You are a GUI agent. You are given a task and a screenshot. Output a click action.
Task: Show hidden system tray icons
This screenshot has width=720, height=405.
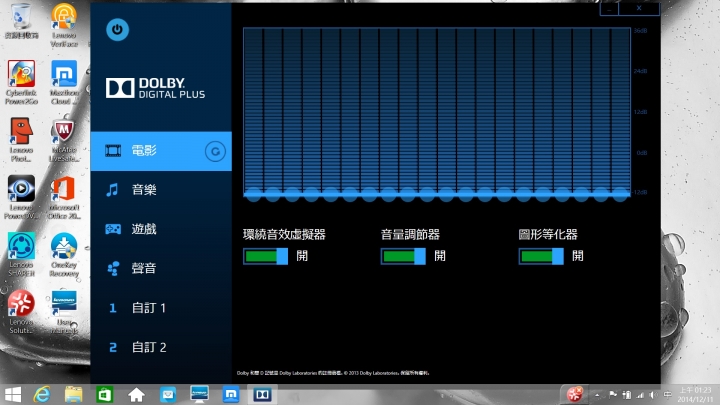[597, 395]
